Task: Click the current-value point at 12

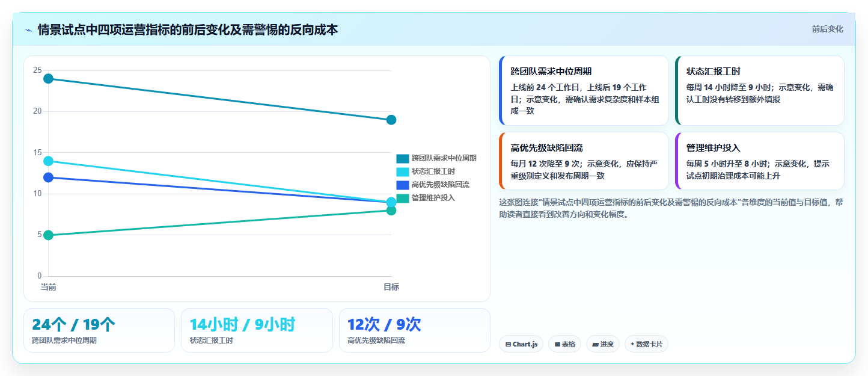Action: [x=49, y=177]
